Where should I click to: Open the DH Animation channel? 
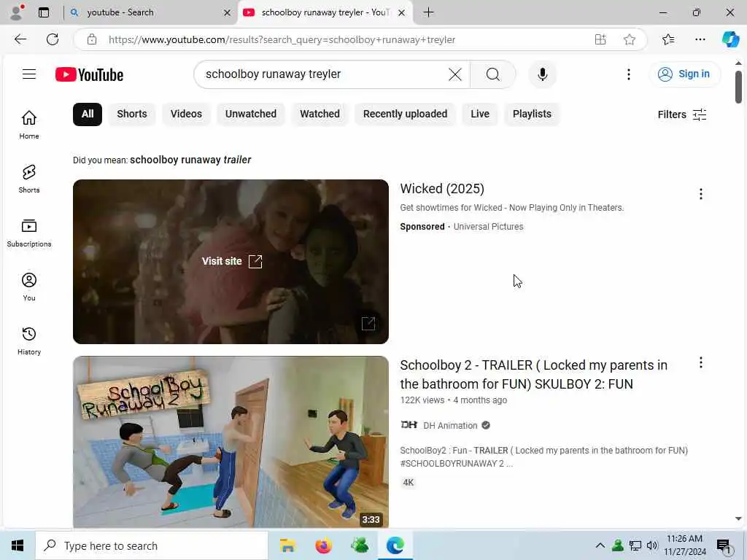[450, 426]
